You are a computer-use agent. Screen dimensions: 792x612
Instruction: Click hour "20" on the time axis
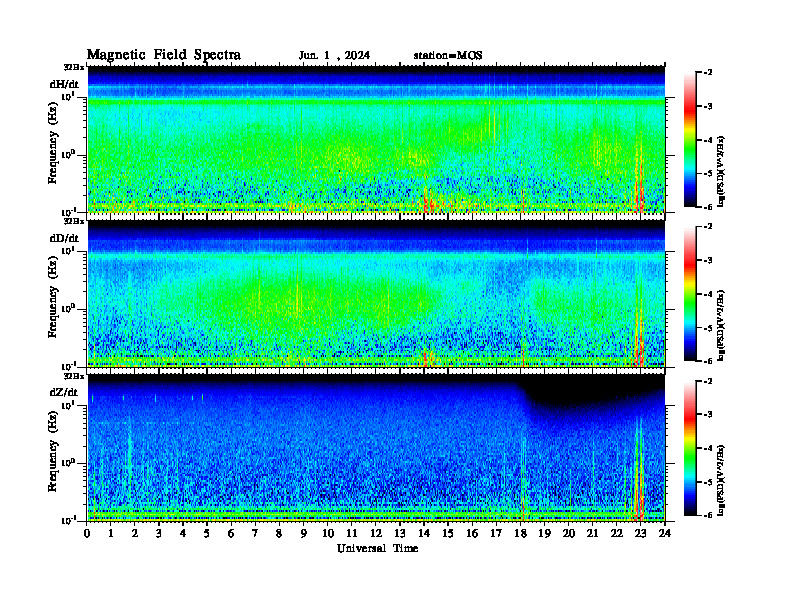[x=569, y=534]
